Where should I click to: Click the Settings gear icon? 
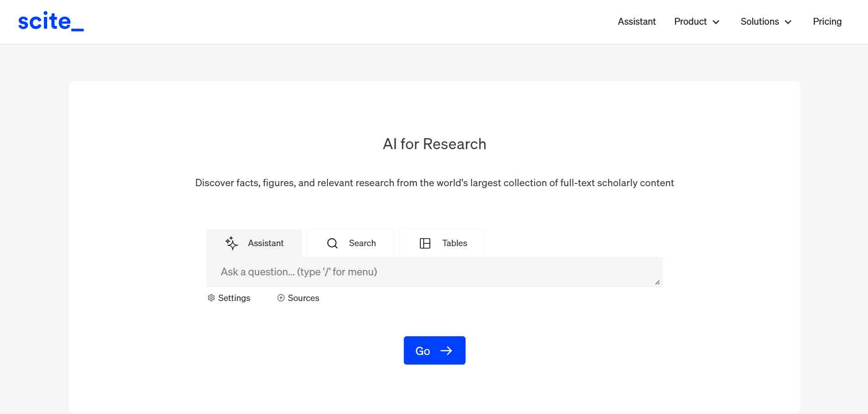(x=211, y=298)
